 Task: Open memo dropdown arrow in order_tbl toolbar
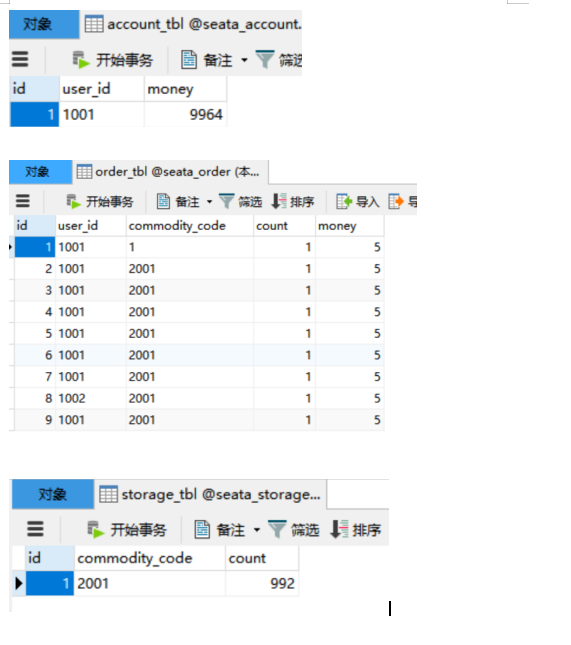[x=209, y=202]
